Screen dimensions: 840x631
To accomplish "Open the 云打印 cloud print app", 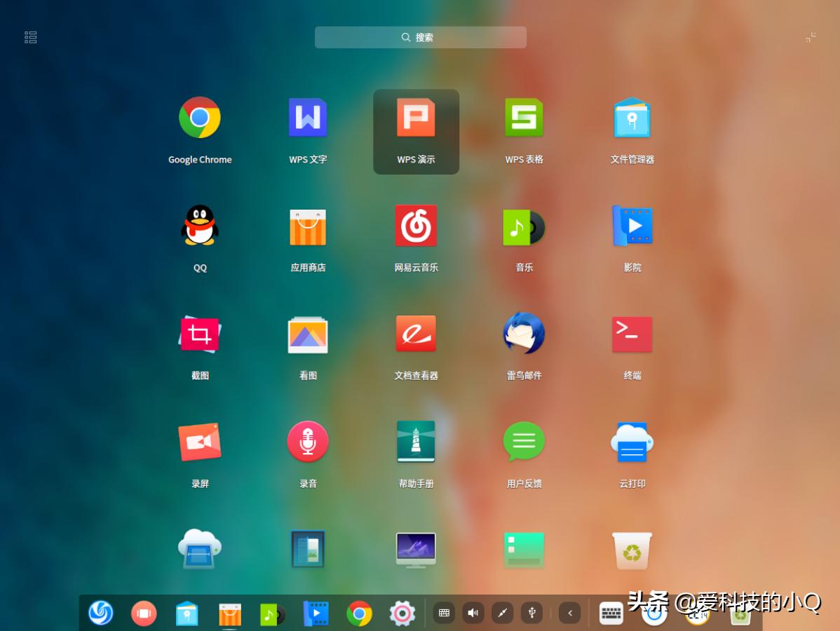I will (x=632, y=442).
